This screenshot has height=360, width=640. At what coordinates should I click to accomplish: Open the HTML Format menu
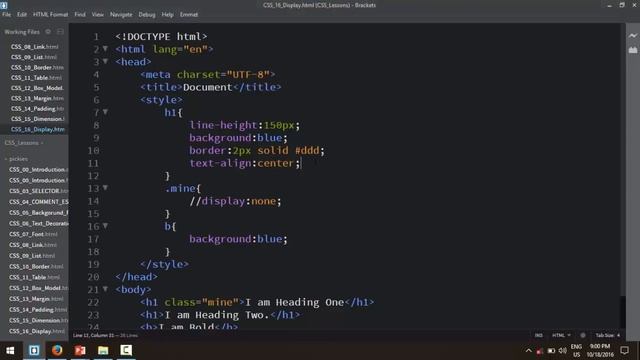click(51, 14)
